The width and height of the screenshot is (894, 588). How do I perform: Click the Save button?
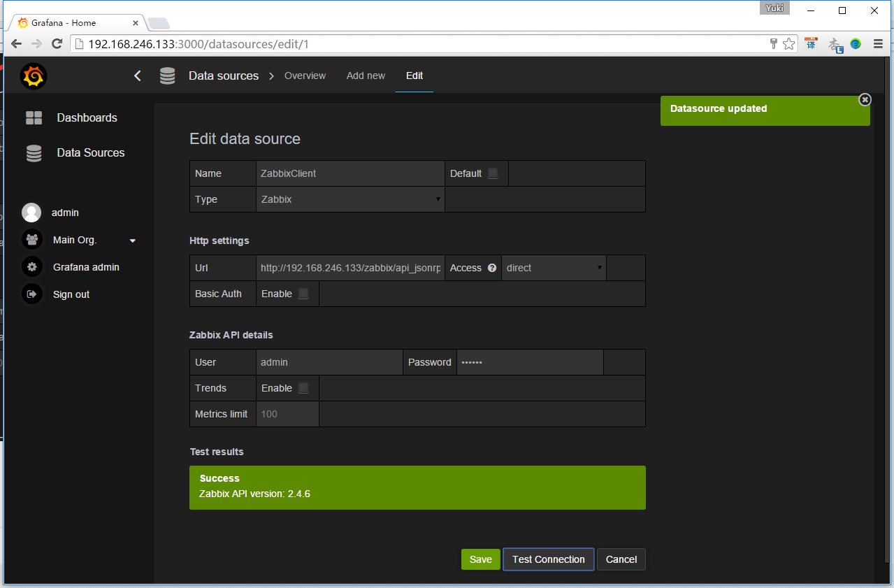[x=481, y=559]
